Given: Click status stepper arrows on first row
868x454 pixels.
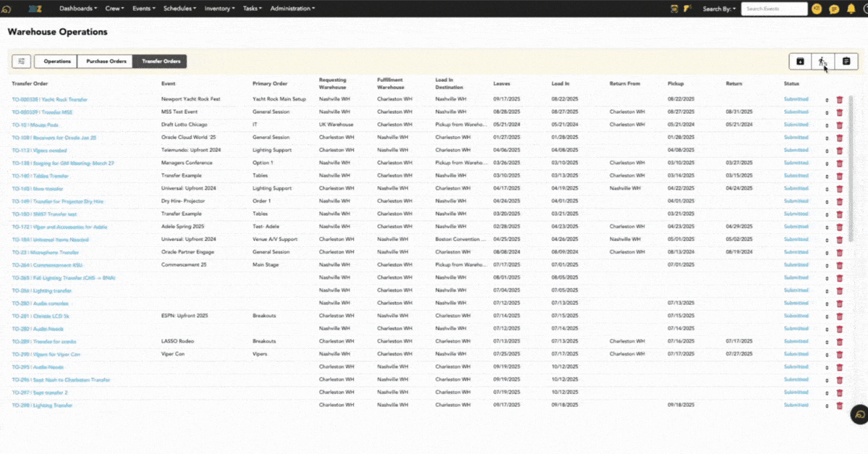Looking at the screenshot, I should click(827, 100).
